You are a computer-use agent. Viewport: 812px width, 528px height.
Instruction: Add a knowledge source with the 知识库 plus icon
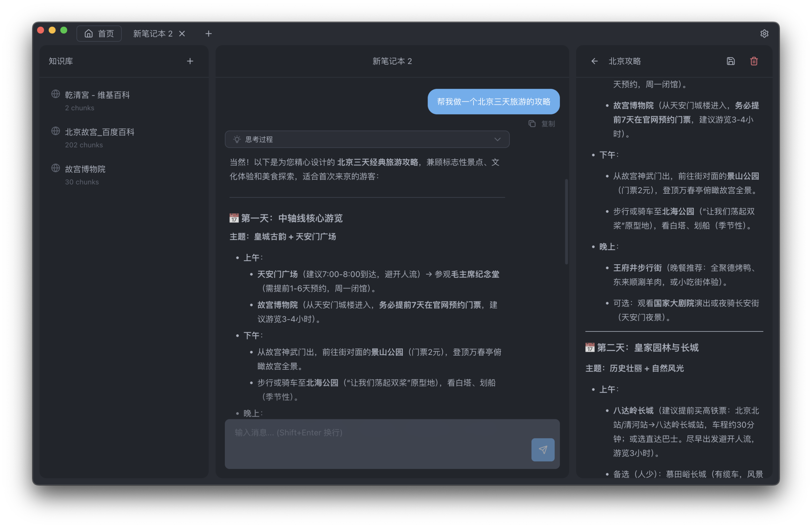(x=190, y=61)
